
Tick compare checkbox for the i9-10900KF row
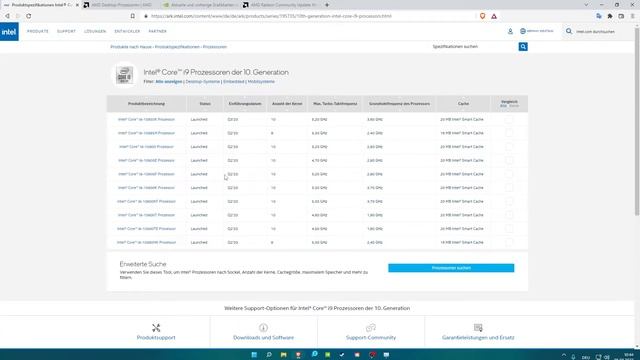[509, 202]
